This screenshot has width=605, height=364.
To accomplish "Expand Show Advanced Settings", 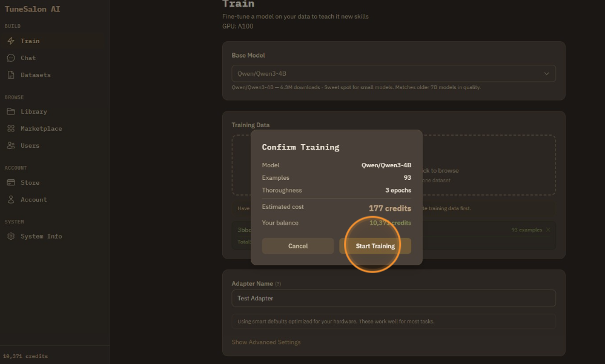I will click(x=266, y=342).
